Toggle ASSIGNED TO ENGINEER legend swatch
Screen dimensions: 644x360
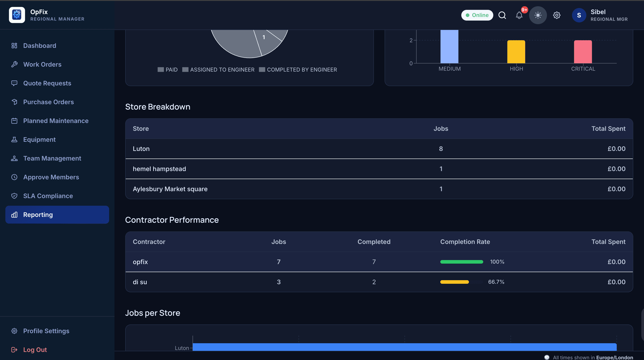click(x=185, y=70)
